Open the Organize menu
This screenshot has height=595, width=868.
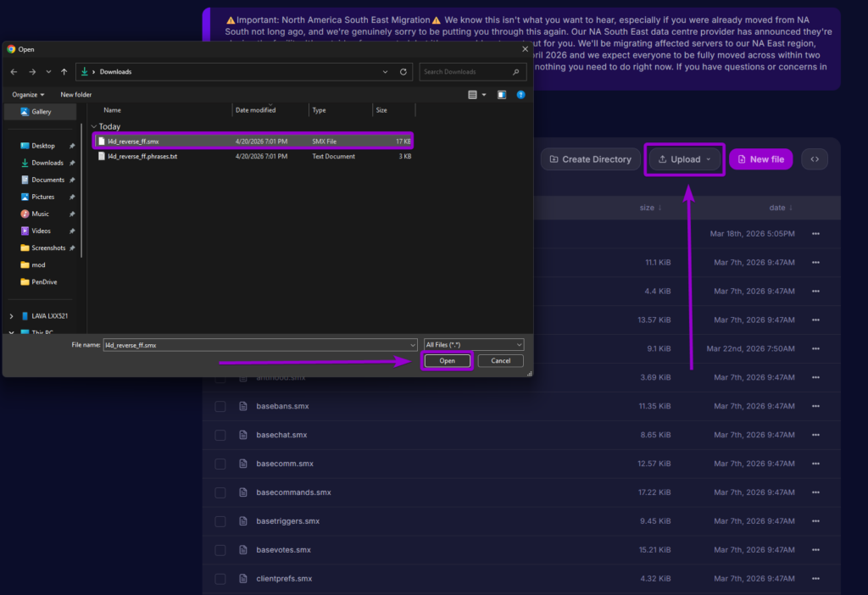[27, 94]
